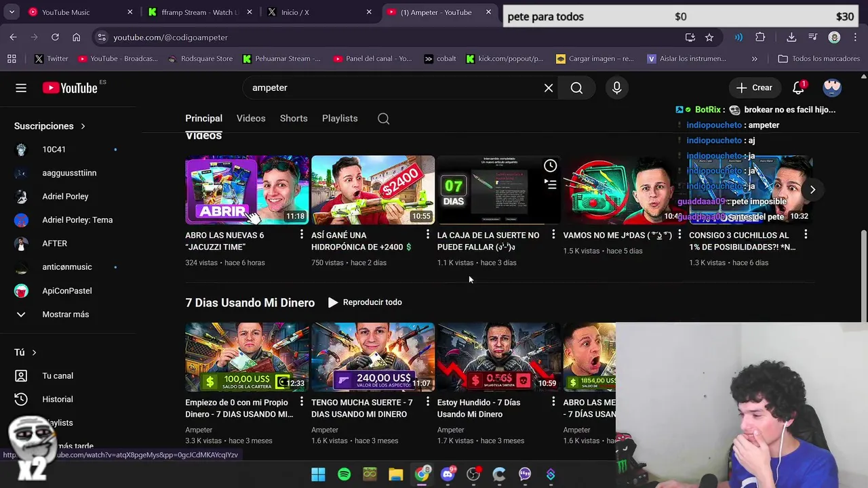
Task: Open the YouTube account avatar menu
Action: pyautogui.click(x=832, y=87)
